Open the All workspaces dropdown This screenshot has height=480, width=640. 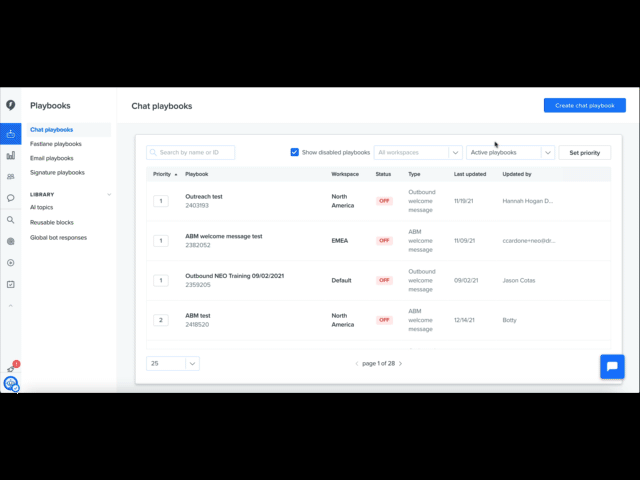418,153
